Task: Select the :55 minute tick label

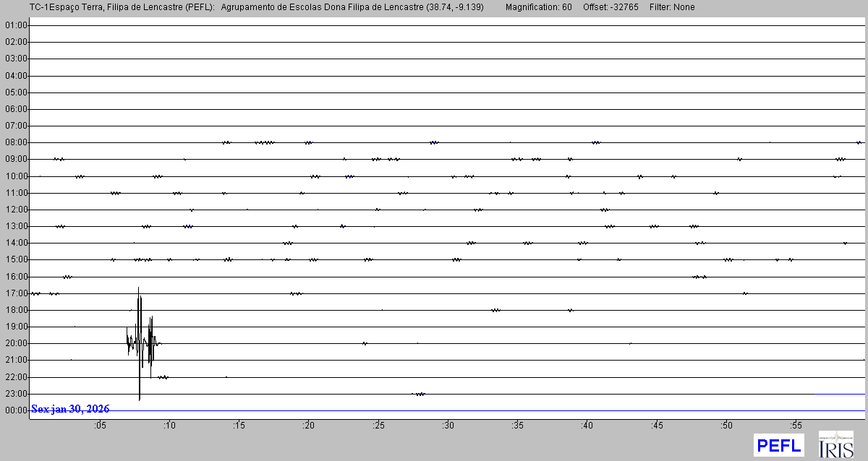Action: pos(796,426)
